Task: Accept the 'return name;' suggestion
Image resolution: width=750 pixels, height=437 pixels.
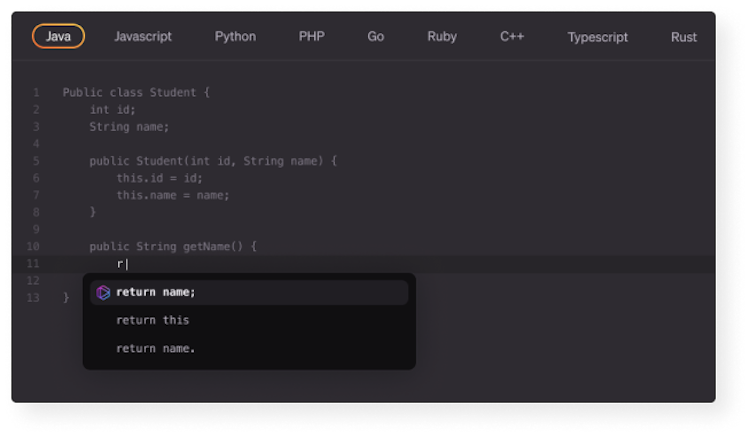Action: pyautogui.click(x=249, y=292)
